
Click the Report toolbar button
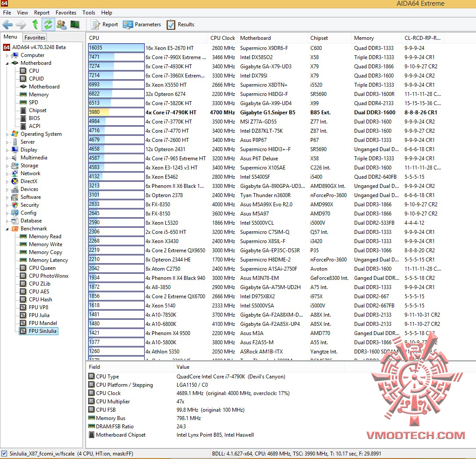[x=104, y=25]
